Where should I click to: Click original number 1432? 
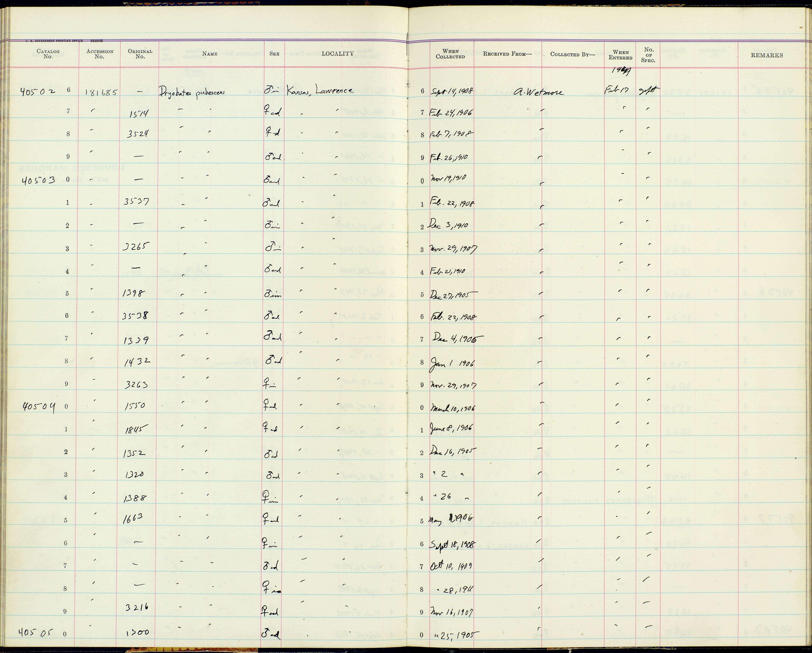click(x=137, y=362)
